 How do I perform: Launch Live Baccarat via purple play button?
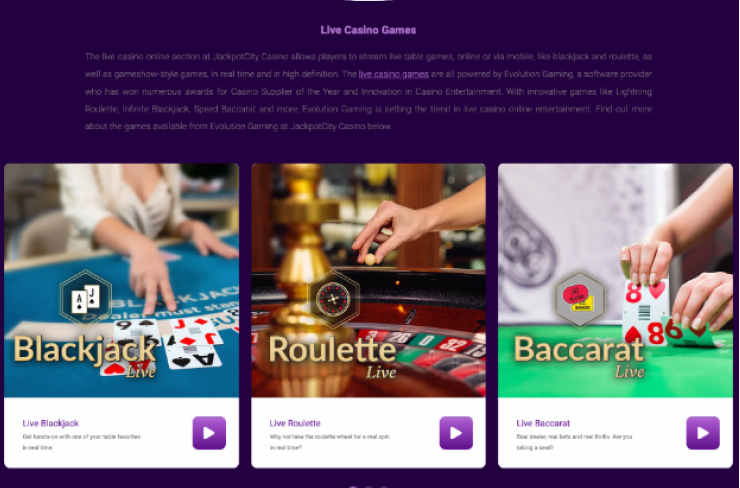[x=703, y=433]
